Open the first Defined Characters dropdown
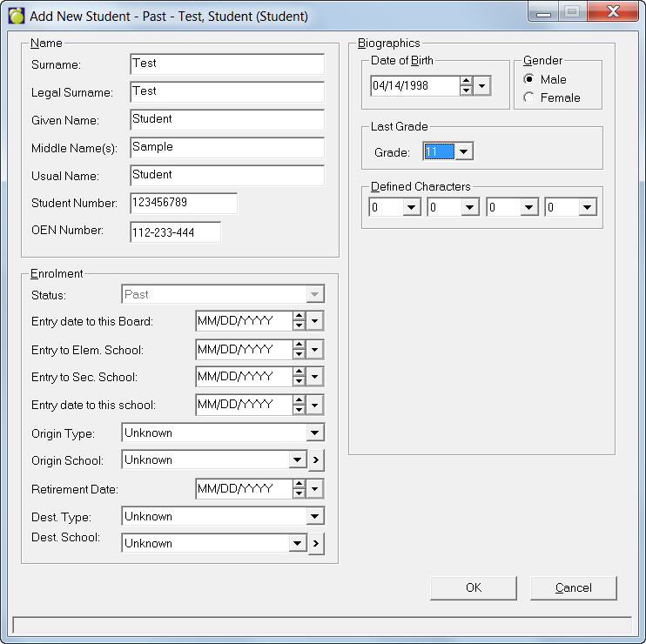Screen dimensions: 646x644 click(x=411, y=208)
